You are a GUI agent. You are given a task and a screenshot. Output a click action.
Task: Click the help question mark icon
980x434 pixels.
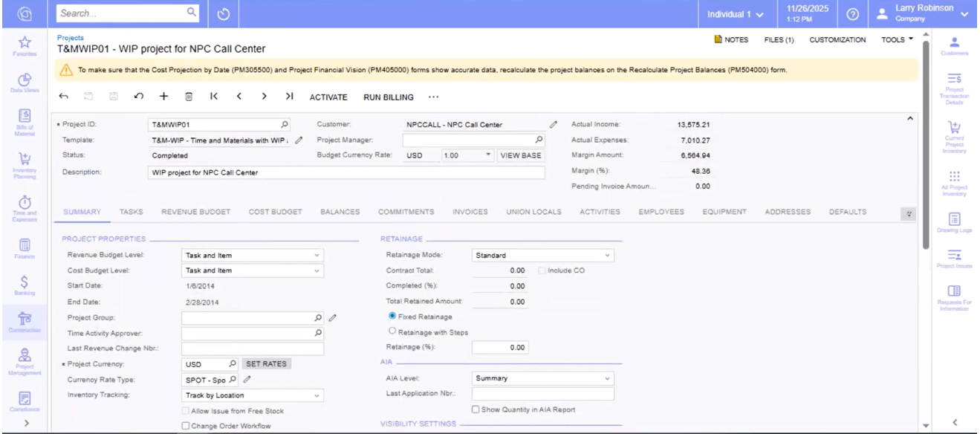854,14
